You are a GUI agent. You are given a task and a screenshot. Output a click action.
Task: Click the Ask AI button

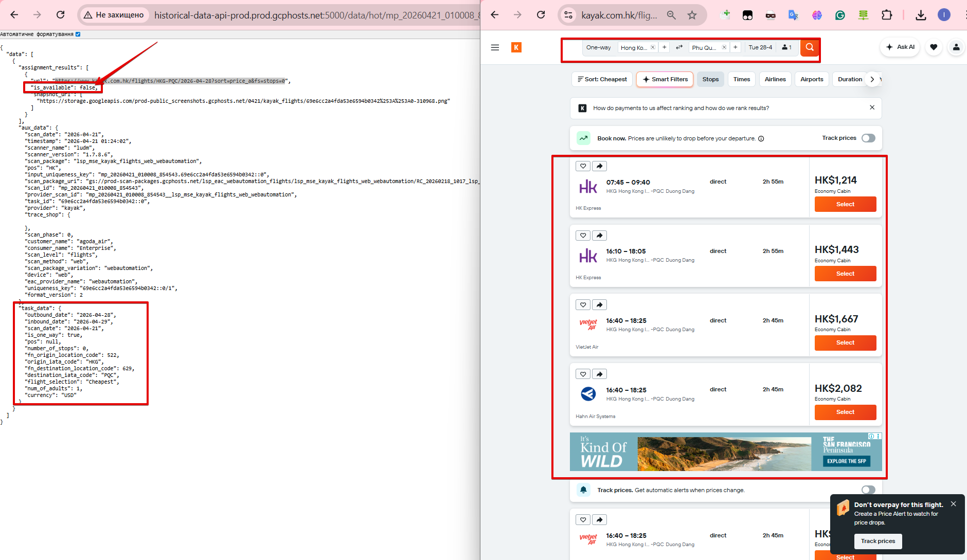pyautogui.click(x=900, y=47)
